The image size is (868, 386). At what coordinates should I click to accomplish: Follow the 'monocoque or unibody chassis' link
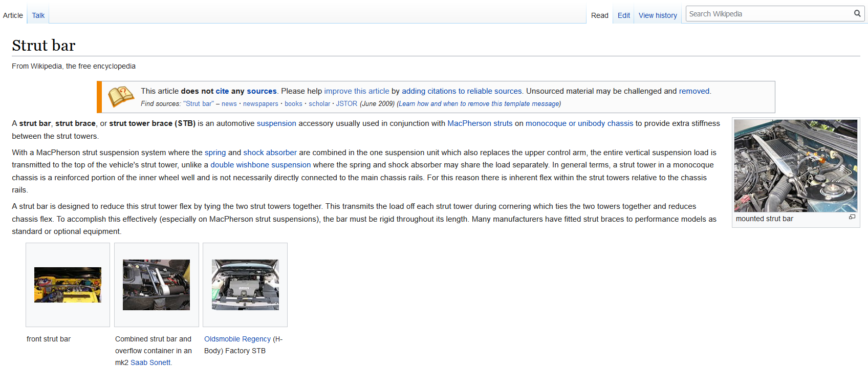click(579, 123)
